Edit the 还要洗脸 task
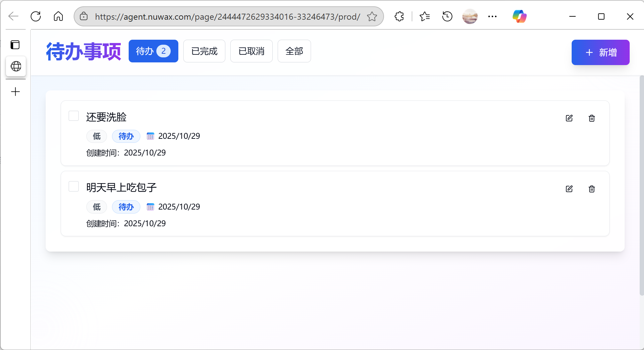644x350 pixels. point(569,118)
